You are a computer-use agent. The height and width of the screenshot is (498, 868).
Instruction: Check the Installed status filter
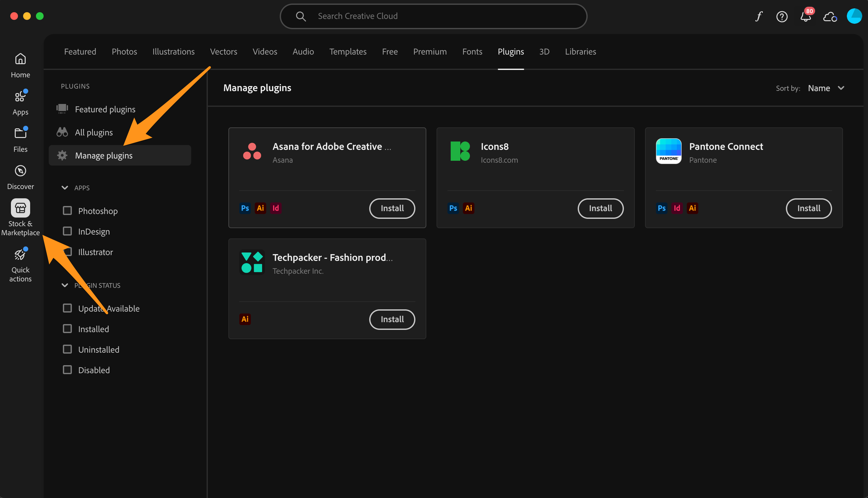[x=67, y=329]
